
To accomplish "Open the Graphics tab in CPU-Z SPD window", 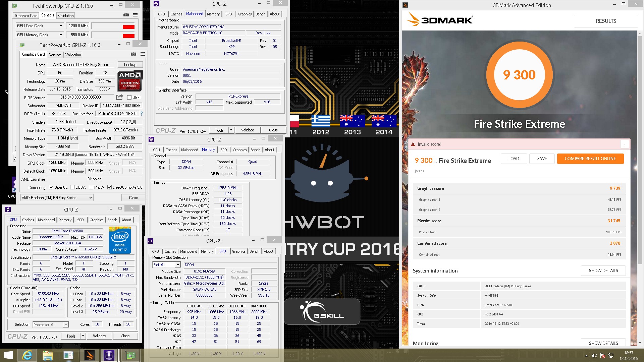I will pyautogui.click(x=239, y=251).
